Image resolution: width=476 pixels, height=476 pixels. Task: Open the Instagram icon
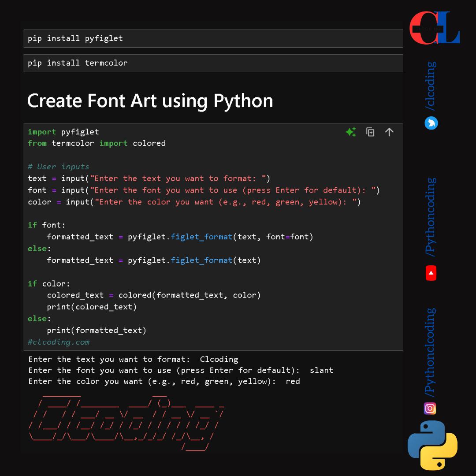[430, 408]
